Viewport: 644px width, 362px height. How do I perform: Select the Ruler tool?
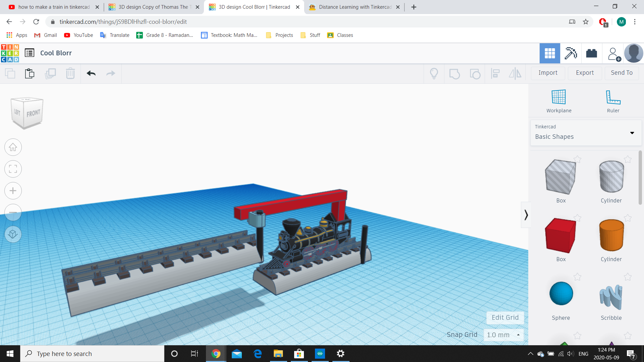613,101
